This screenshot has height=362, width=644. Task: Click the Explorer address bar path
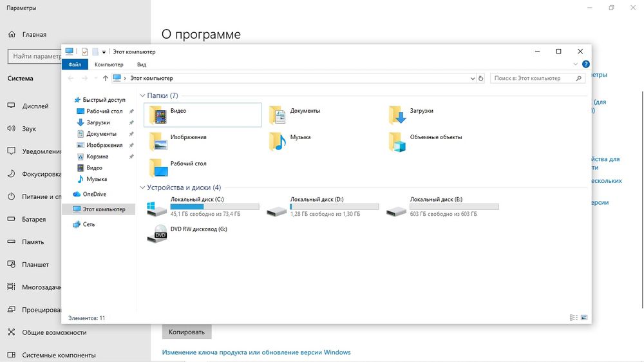click(294, 78)
